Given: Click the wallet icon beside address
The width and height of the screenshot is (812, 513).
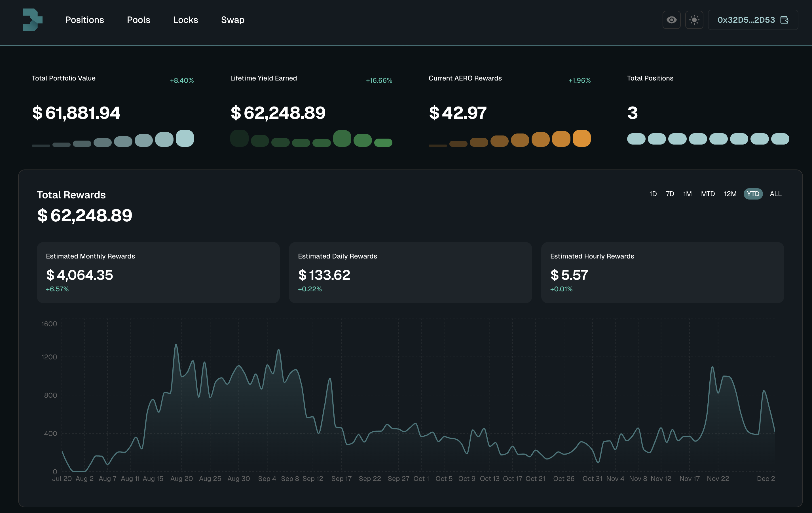Looking at the screenshot, I should pos(784,20).
